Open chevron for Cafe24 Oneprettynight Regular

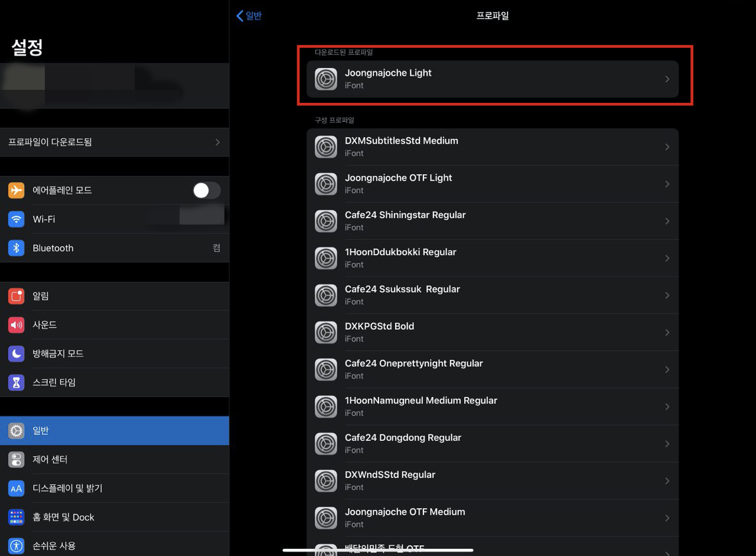point(667,370)
